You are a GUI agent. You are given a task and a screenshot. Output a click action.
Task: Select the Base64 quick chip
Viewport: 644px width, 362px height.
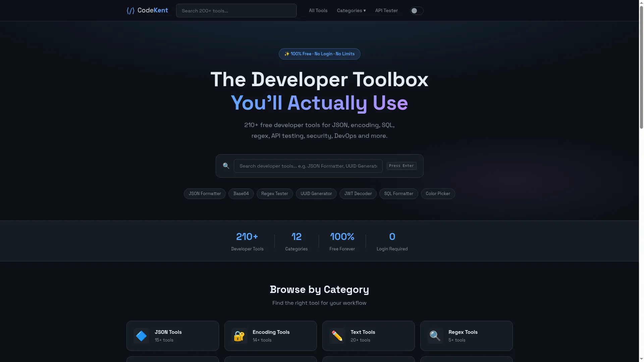(x=241, y=194)
